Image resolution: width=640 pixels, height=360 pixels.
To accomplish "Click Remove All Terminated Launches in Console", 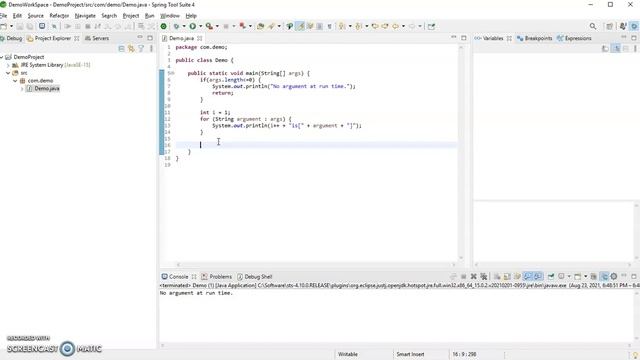I will (484, 277).
